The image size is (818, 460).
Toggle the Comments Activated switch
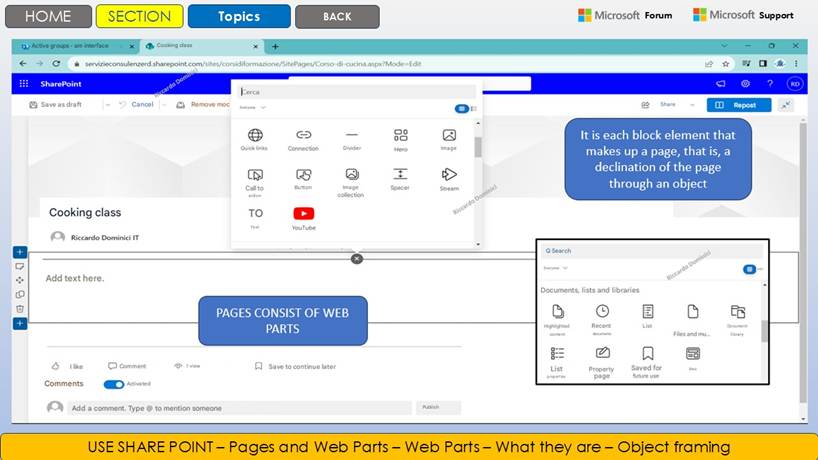pos(113,384)
